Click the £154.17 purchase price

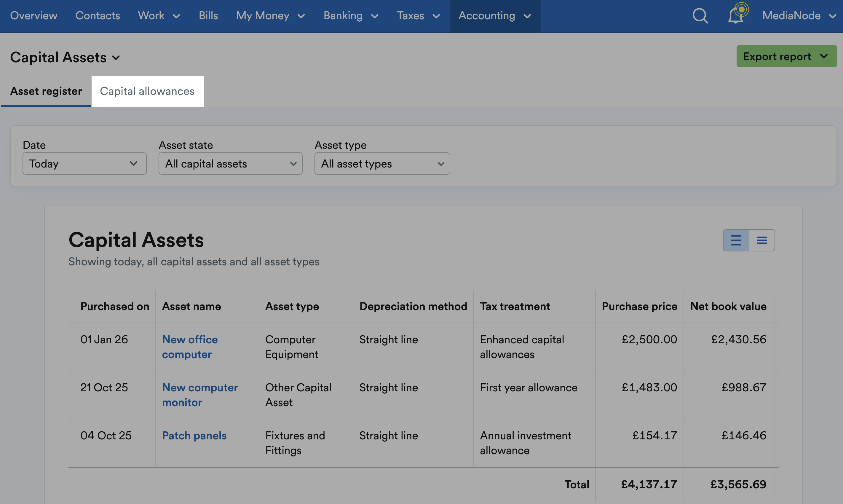click(654, 436)
